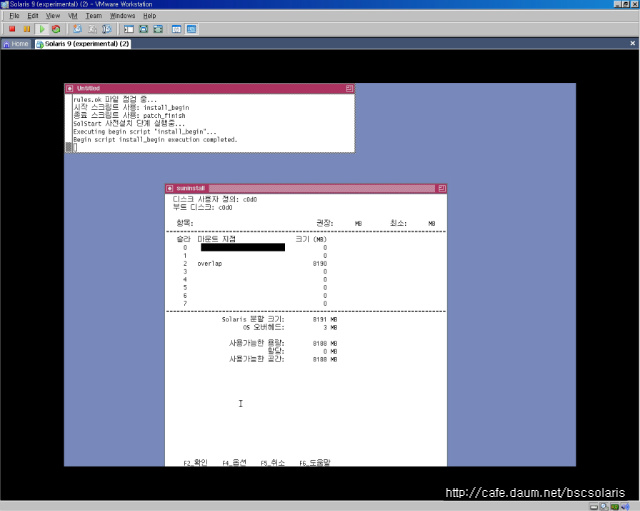Screen dimensions: 640x511
Task: Reset the virtual machine with the circular arrow icon
Action: 56,29
